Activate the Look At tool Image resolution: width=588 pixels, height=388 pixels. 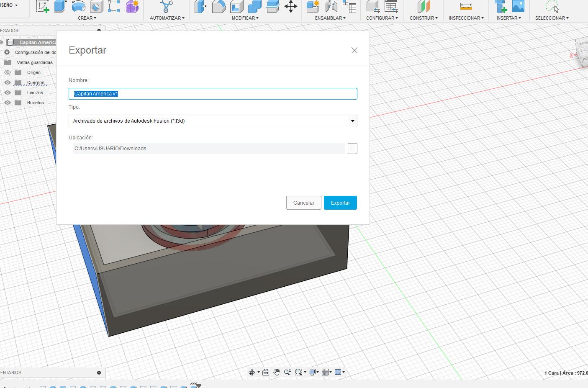coord(265,372)
